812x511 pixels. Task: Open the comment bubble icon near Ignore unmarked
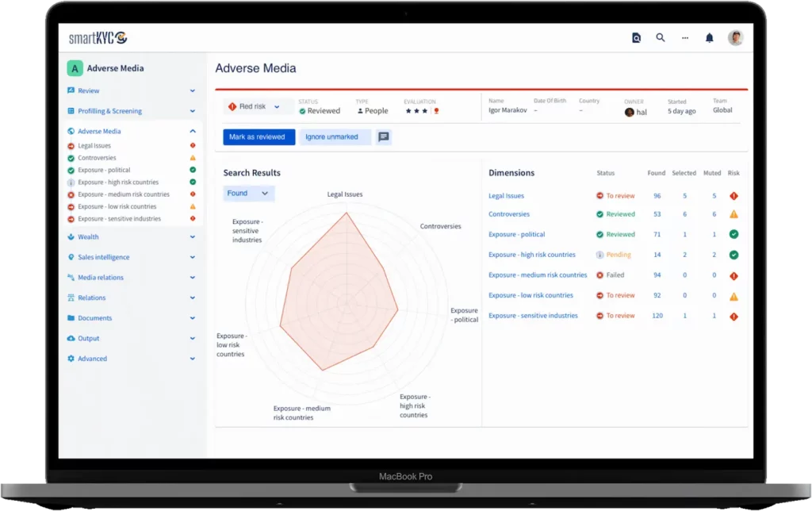pos(384,136)
